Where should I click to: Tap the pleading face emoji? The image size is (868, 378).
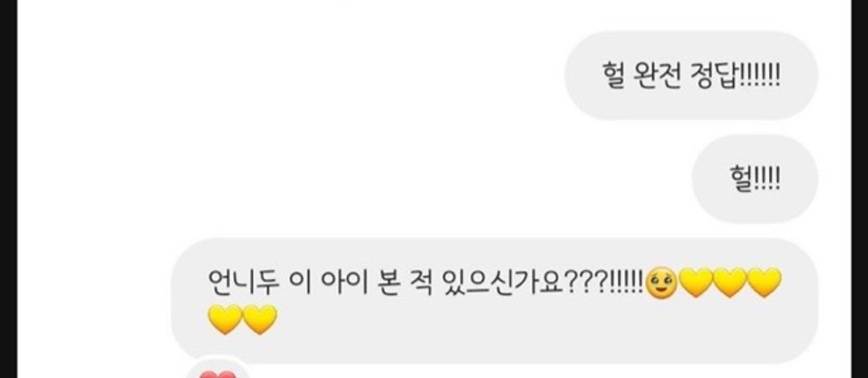(662, 285)
